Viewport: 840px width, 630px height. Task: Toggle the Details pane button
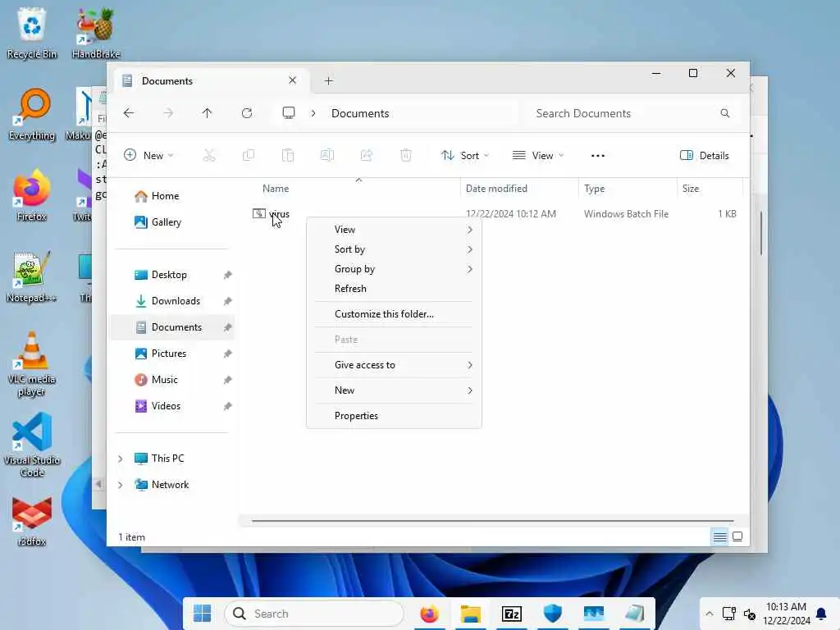[x=705, y=155]
